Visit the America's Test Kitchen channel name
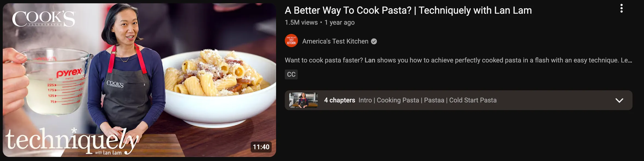The image size is (644, 161). point(335,41)
